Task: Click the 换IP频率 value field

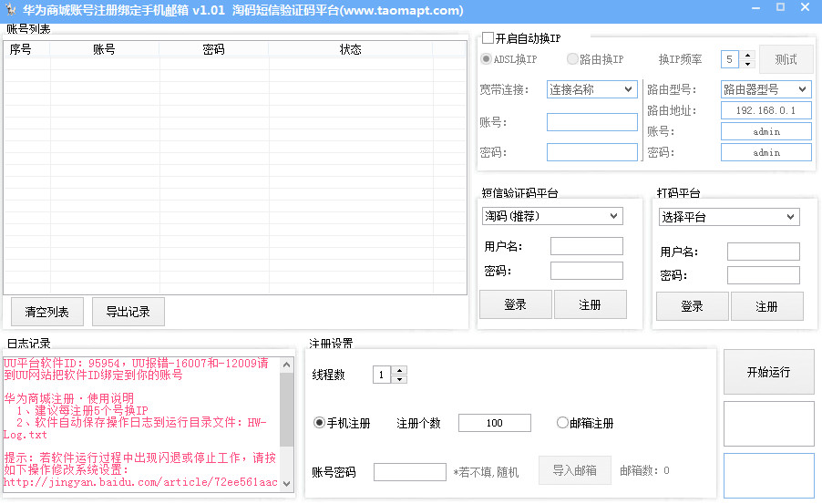Action: coord(730,59)
